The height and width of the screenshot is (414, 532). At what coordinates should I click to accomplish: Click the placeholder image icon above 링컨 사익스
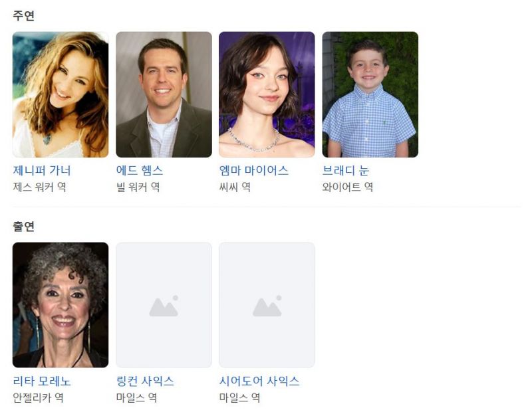coord(164,305)
